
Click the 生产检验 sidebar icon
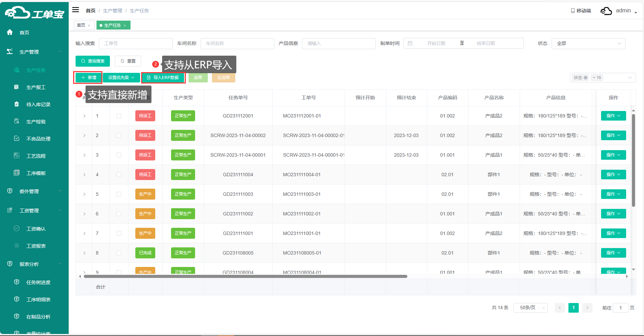pyautogui.click(x=16, y=121)
